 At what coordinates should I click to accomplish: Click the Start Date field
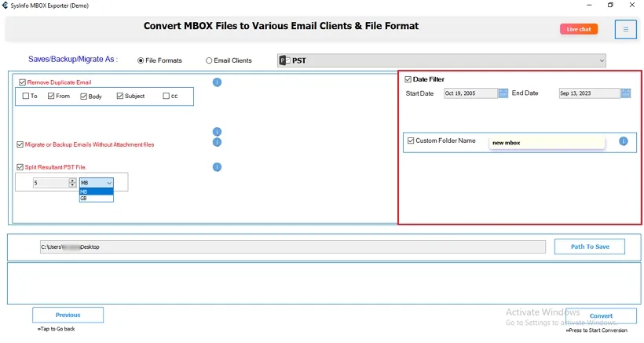click(x=470, y=93)
